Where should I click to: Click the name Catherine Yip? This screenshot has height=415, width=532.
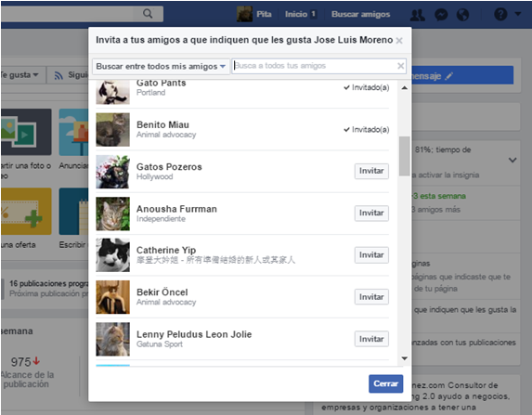[x=166, y=251]
